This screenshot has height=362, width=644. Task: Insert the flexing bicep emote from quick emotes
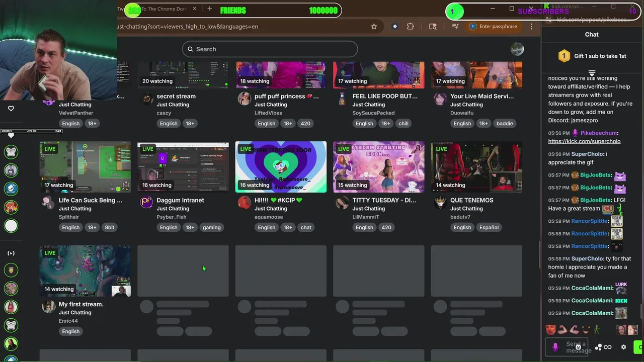562,330
